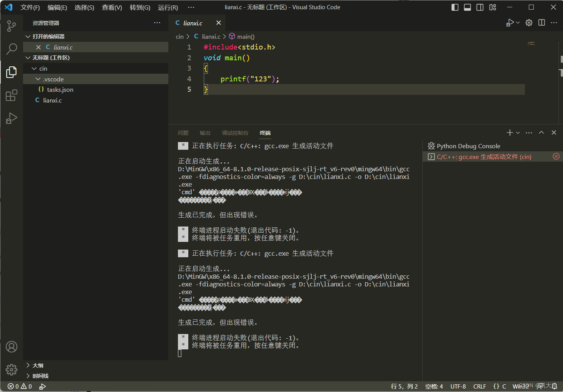
Task: Expand the 大纲 outline section
Action: (x=96, y=366)
